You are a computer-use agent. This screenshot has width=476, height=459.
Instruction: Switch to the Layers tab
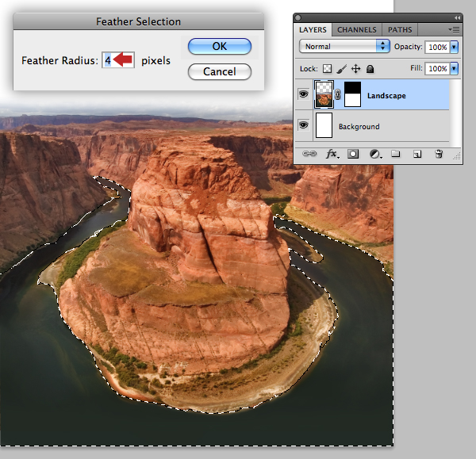313,30
